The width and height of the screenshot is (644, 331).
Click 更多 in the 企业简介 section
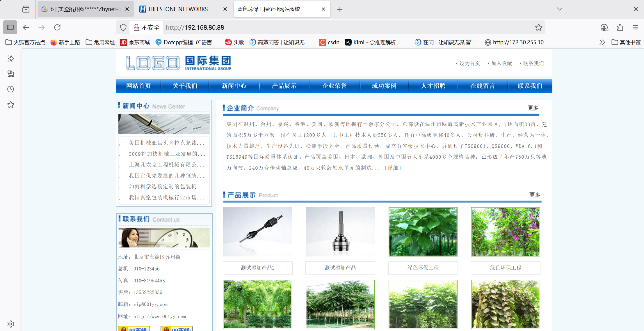pos(533,108)
